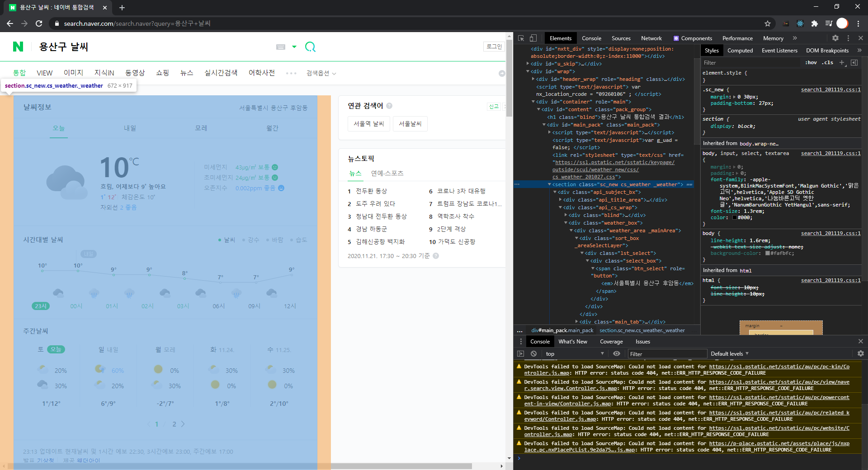This screenshot has height=470, width=868.
Task: Select section.sc_new.cs_weather breadcrumb item
Action: click(642, 330)
